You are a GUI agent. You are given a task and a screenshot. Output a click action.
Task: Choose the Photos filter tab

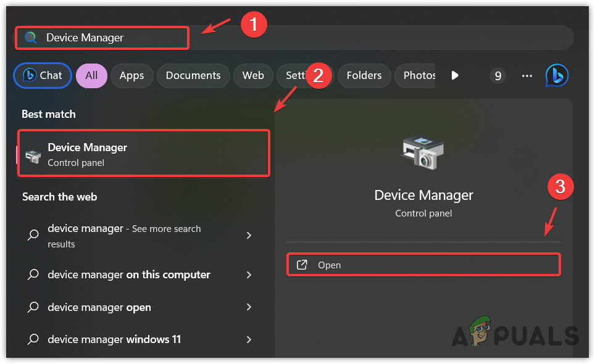coord(415,75)
